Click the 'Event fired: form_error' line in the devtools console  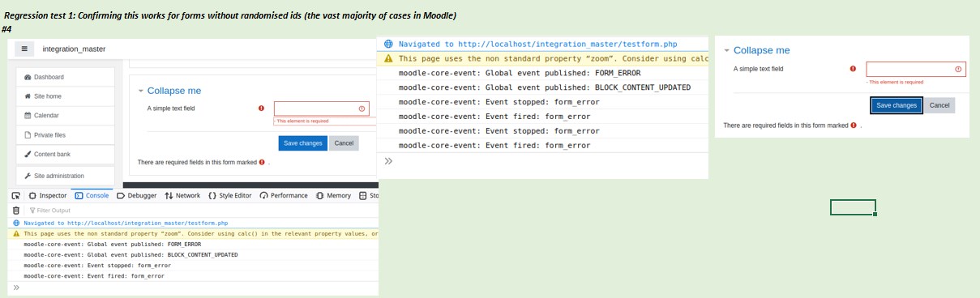[94, 275]
